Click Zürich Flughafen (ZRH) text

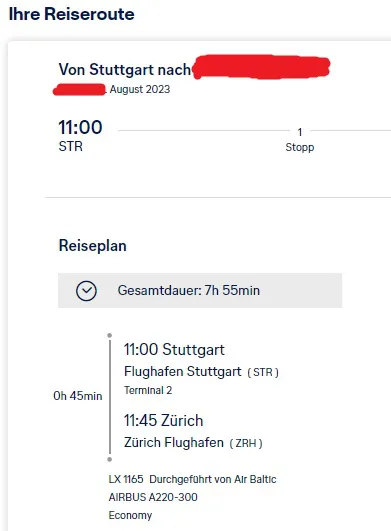(x=193, y=443)
